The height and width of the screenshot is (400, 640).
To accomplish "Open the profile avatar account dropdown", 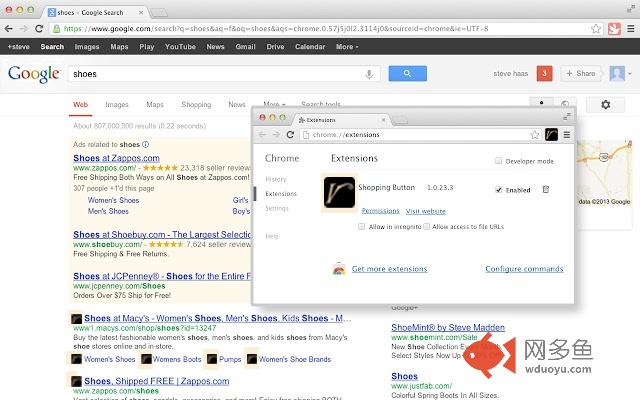I will coord(619,73).
